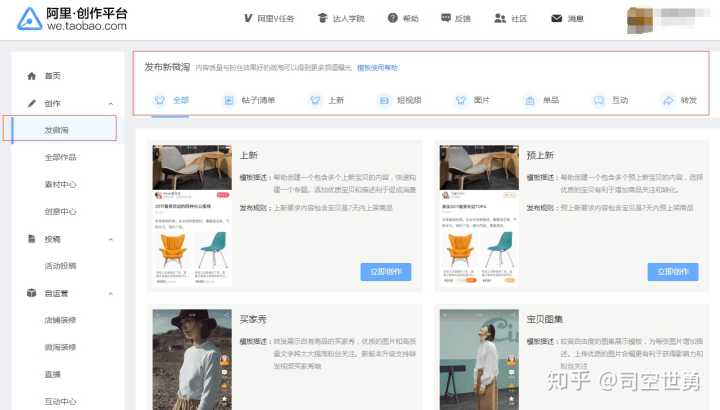Collapse the 投稿 sidebar section

[x=110, y=239]
